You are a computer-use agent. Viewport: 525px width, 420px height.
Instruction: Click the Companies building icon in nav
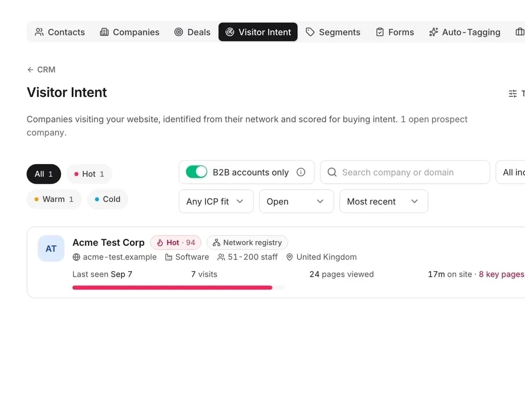click(104, 32)
